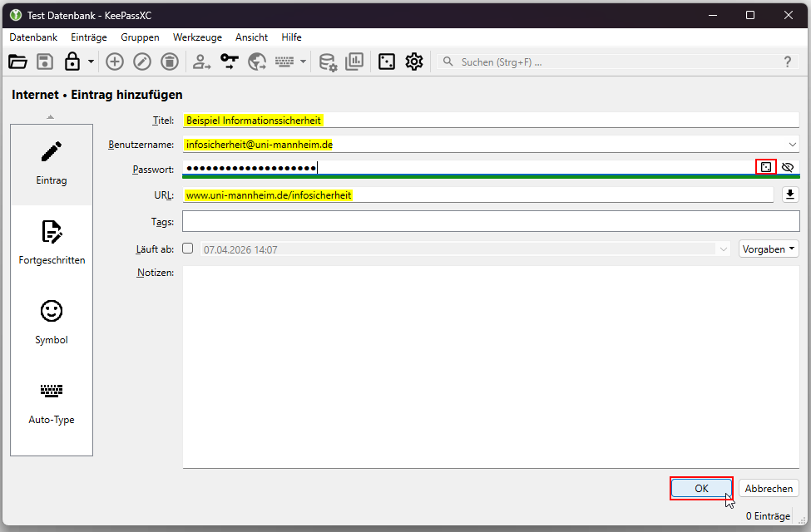Open the Datenbank menu
Screen dimensions: 811x532
click(x=33, y=37)
